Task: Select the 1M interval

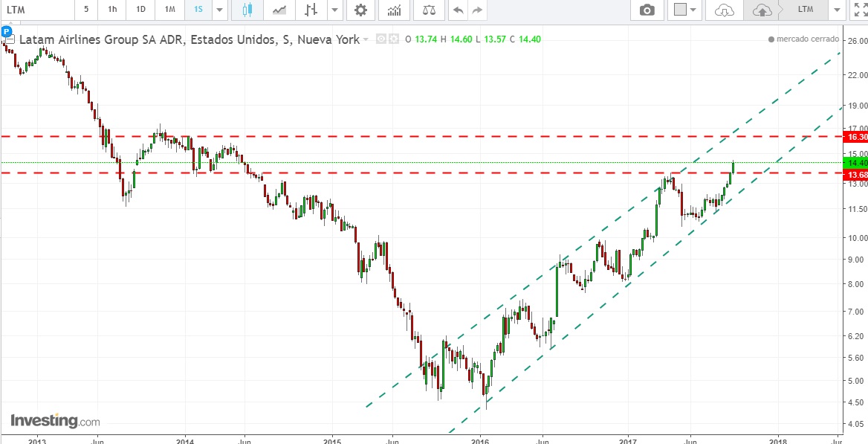Action: coord(170,10)
